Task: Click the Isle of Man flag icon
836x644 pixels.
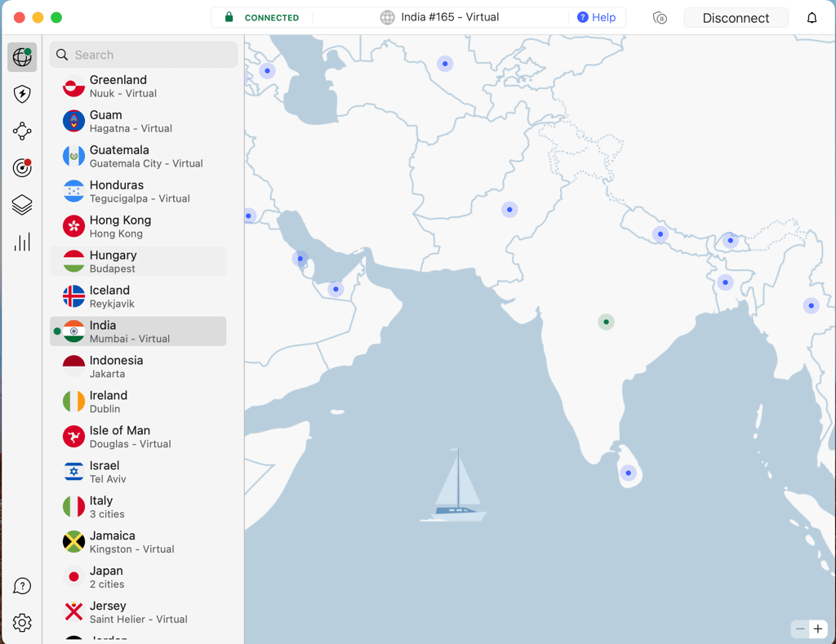Action: [x=73, y=437]
